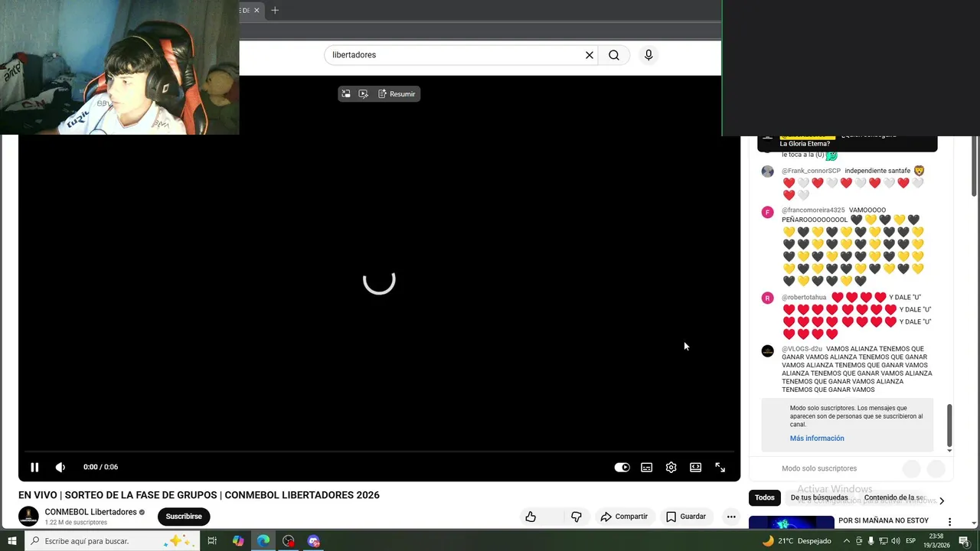Open Copilot from the taskbar

(238, 541)
